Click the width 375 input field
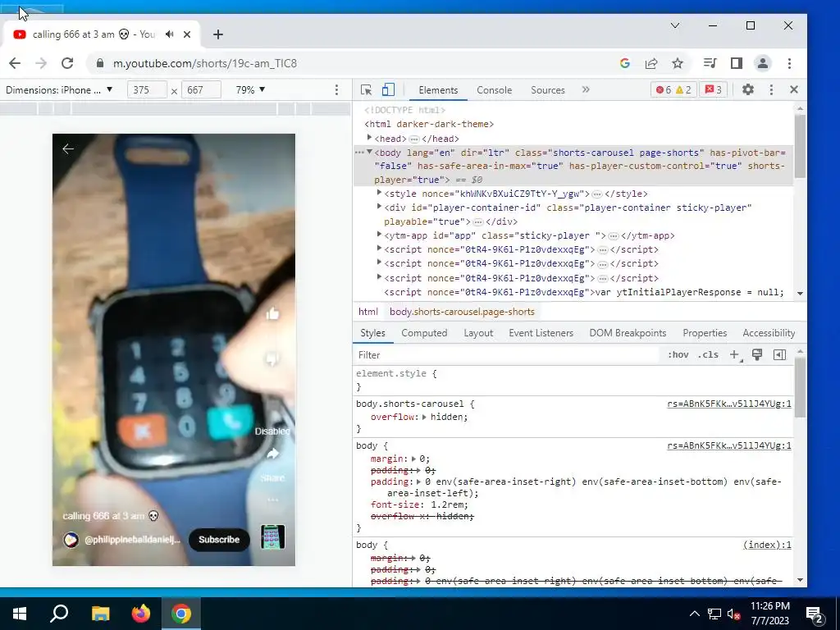The image size is (840, 630). point(147,90)
